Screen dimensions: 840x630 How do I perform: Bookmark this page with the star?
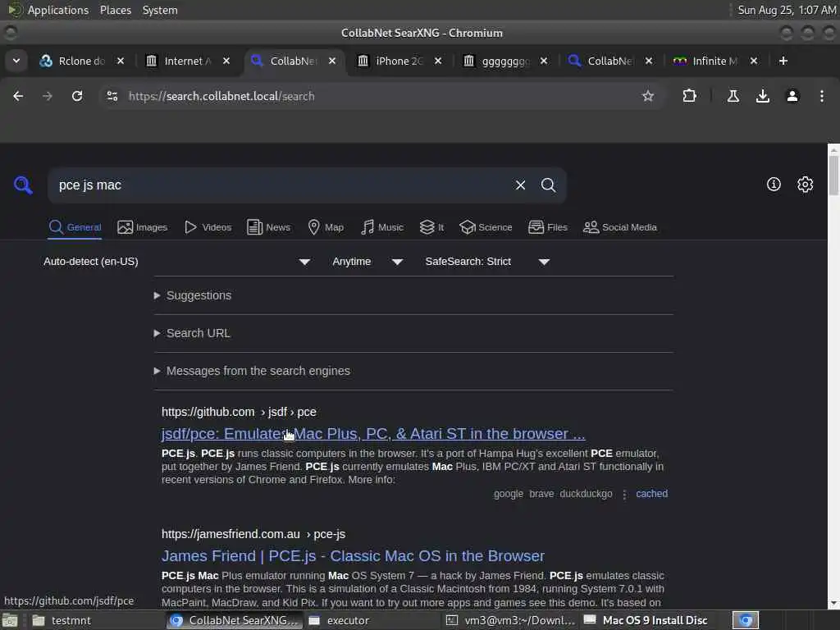tap(648, 96)
